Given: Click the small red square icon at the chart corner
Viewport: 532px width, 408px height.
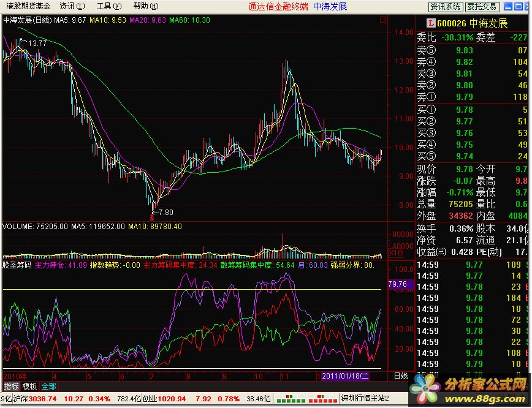Looking at the screenshot, I should click(x=383, y=20).
